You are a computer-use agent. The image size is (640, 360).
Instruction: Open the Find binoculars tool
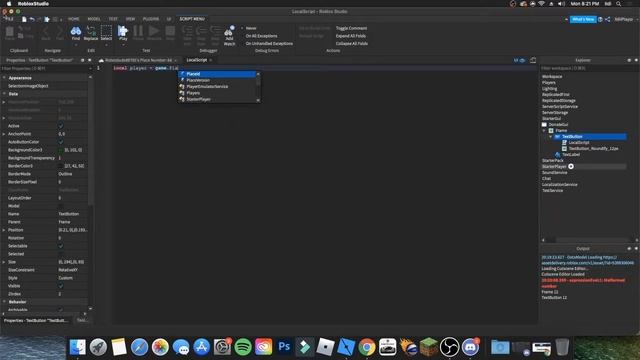point(76,32)
